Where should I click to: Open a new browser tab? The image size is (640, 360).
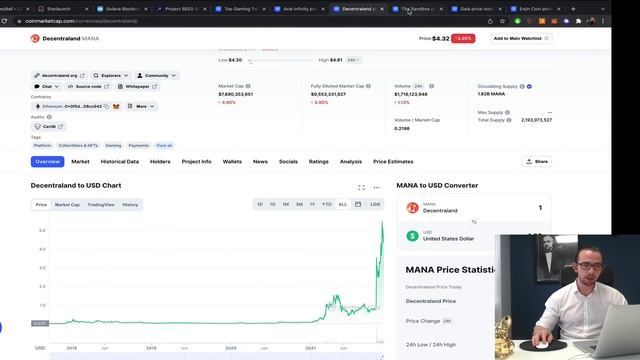[x=573, y=9]
